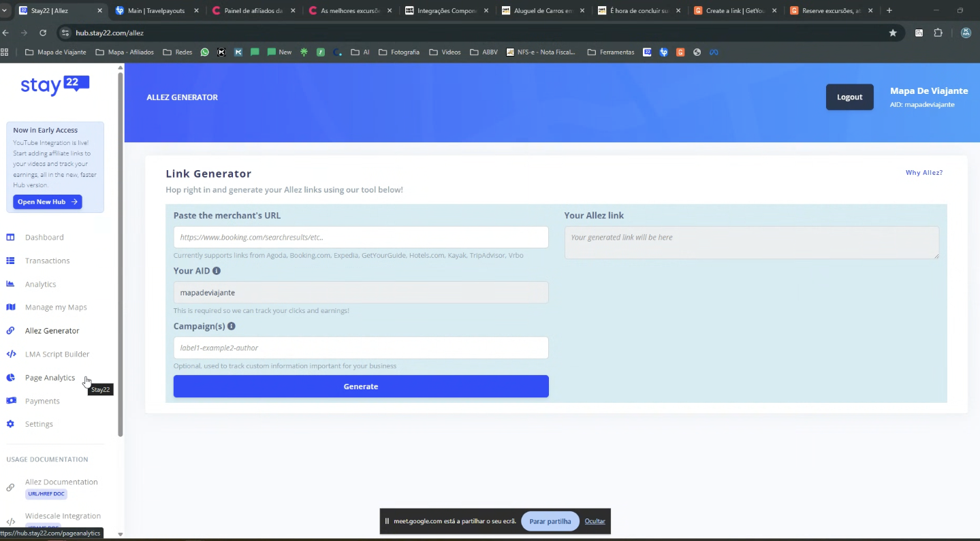The image size is (980, 541).
Task: Open the orange GetYourGuide bookmark icon
Action: (x=680, y=52)
